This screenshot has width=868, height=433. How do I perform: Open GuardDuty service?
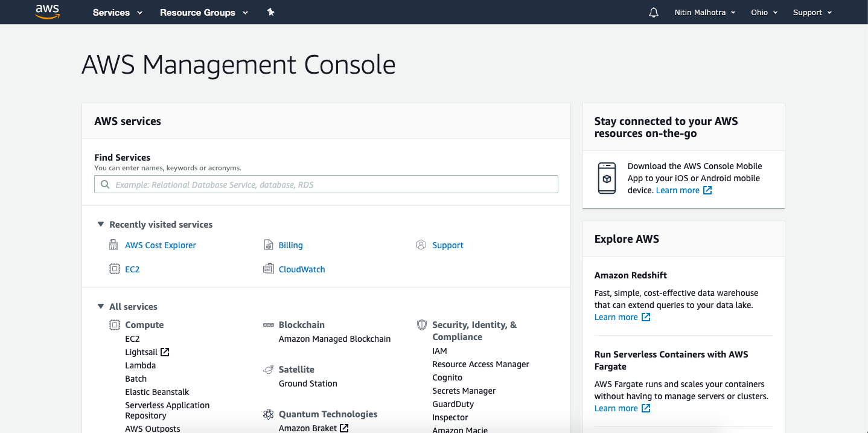click(453, 404)
